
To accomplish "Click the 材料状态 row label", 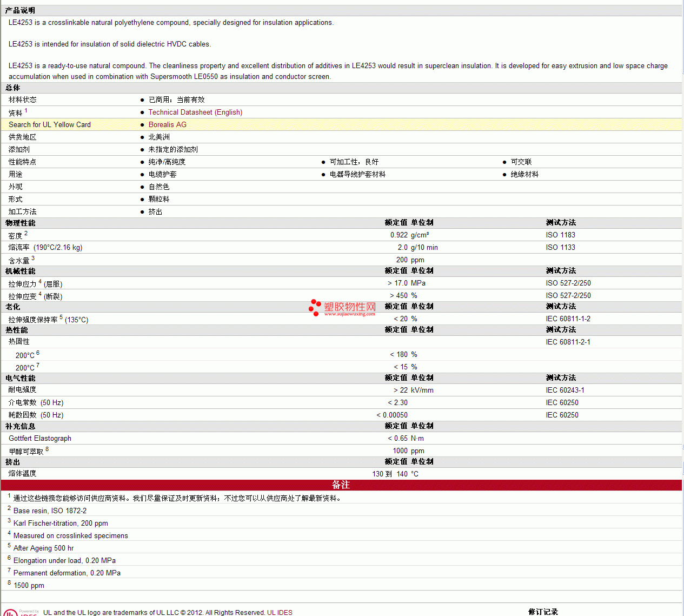I will 23,100.
